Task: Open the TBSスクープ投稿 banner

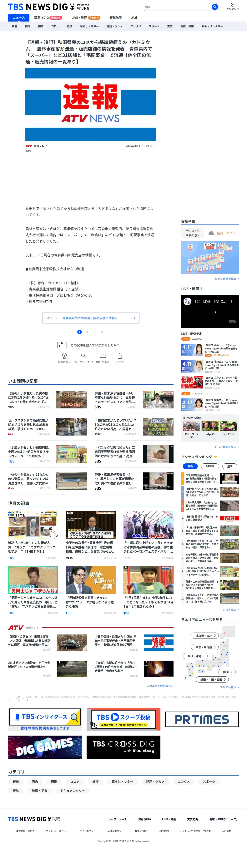Action: 123,719
